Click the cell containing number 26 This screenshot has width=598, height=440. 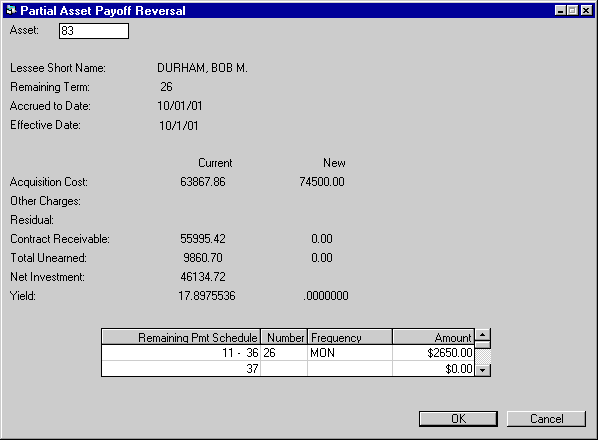pos(284,353)
